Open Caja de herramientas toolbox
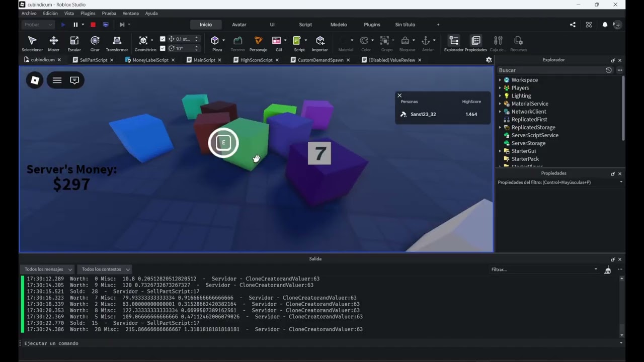 point(498,44)
